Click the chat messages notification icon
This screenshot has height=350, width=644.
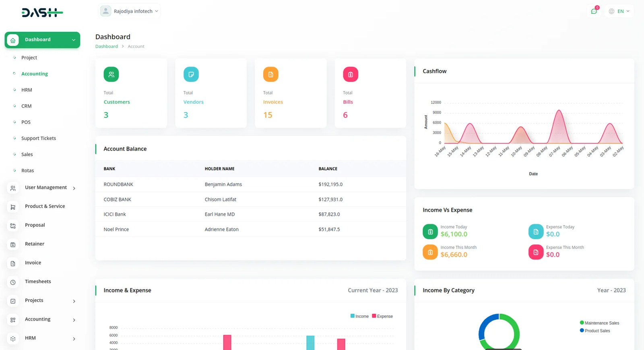click(x=594, y=11)
